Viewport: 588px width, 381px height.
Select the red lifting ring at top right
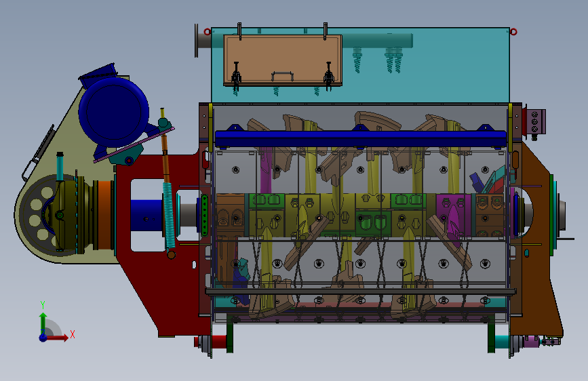pyautogui.click(x=513, y=31)
